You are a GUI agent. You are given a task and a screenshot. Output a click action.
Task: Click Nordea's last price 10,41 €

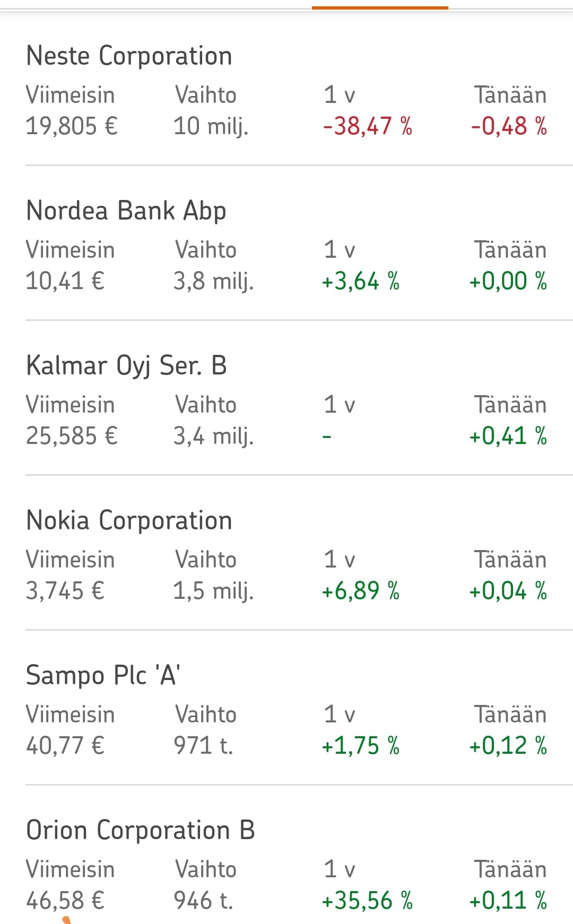65,281
